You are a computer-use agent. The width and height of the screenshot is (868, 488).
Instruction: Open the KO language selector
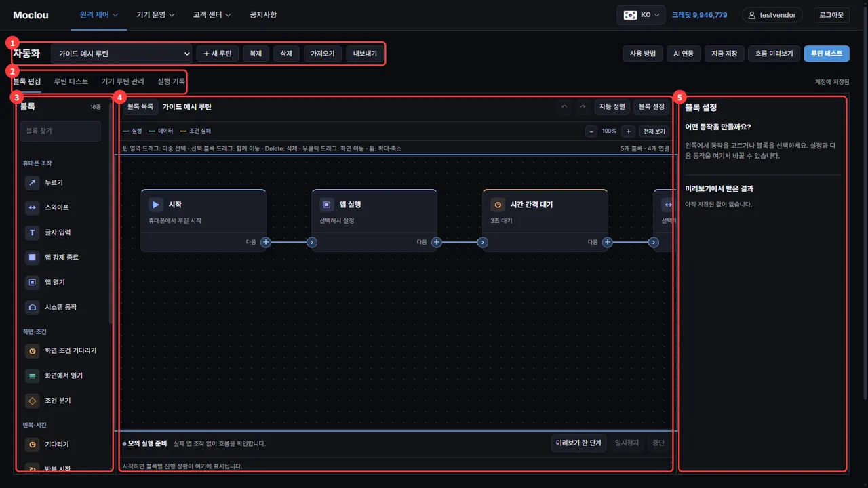point(642,15)
